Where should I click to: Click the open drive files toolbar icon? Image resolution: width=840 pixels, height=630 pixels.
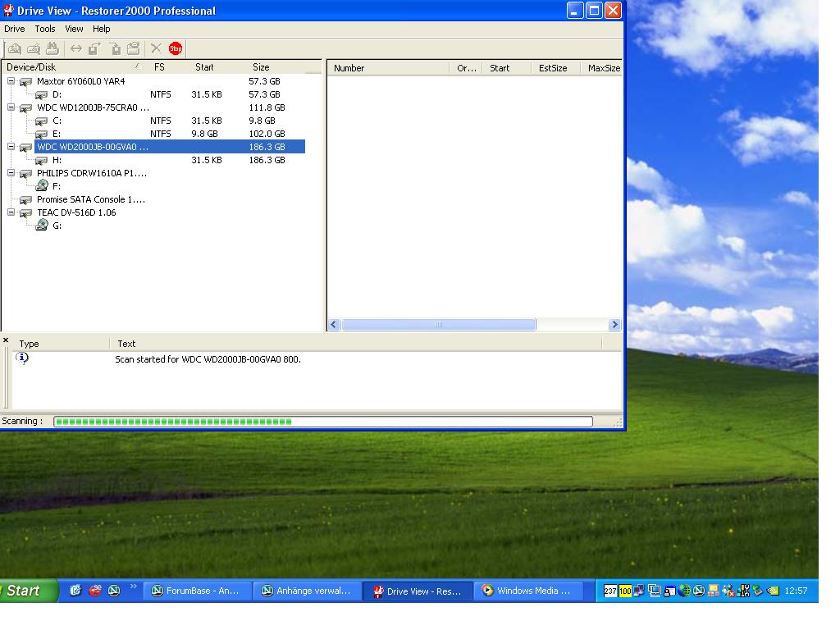(134, 48)
